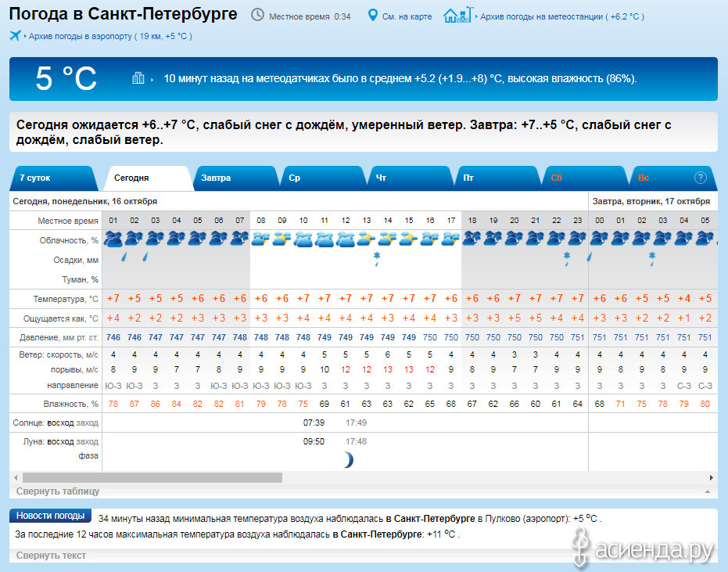Click the rain drop icon at hour 02

pos(124,257)
